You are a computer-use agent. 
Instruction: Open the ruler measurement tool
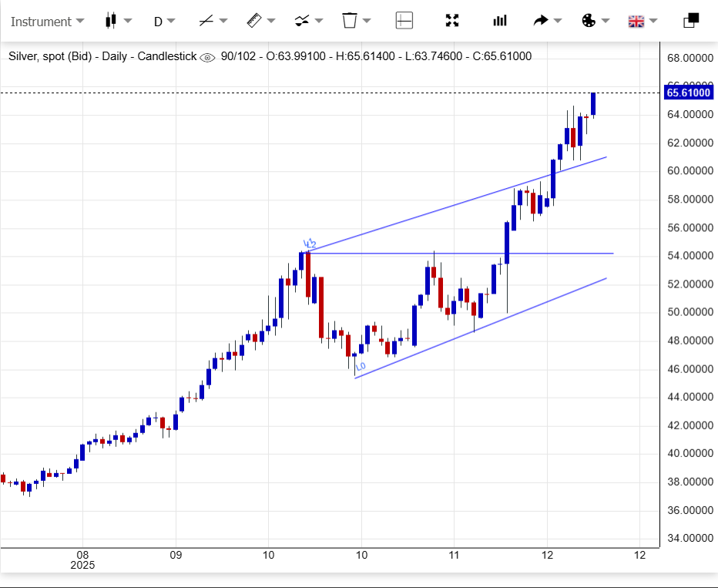tap(254, 21)
